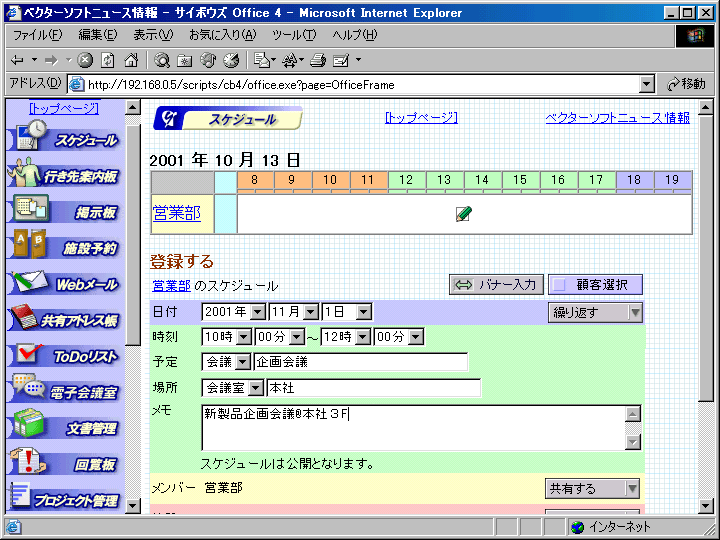
Task: Follow the [トップページ] link in main header
Action: 421,118
